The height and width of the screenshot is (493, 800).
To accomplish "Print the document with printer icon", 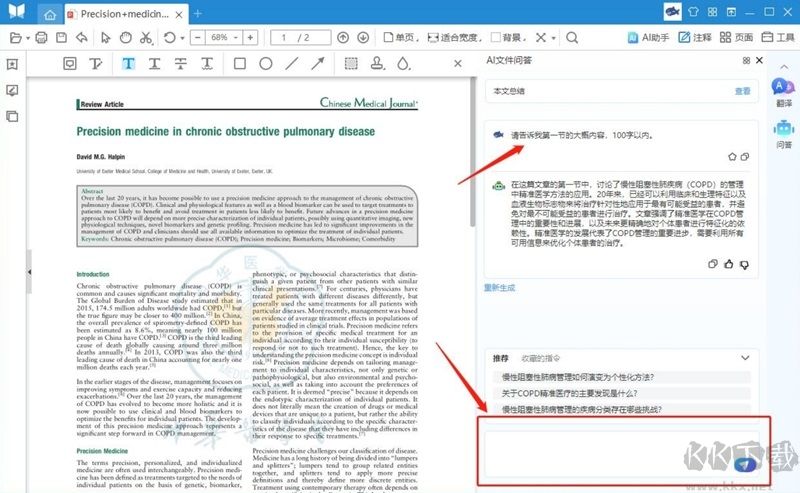I will (x=41, y=37).
